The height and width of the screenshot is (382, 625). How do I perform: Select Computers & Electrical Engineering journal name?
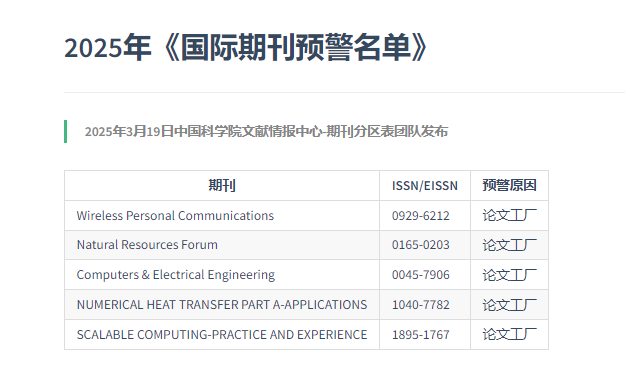click(x=175, y=275)
